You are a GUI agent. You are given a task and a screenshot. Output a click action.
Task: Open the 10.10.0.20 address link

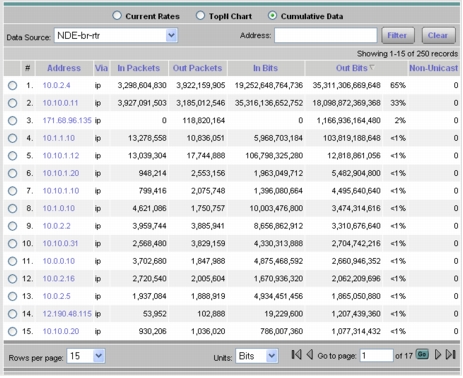pos(61,331)
